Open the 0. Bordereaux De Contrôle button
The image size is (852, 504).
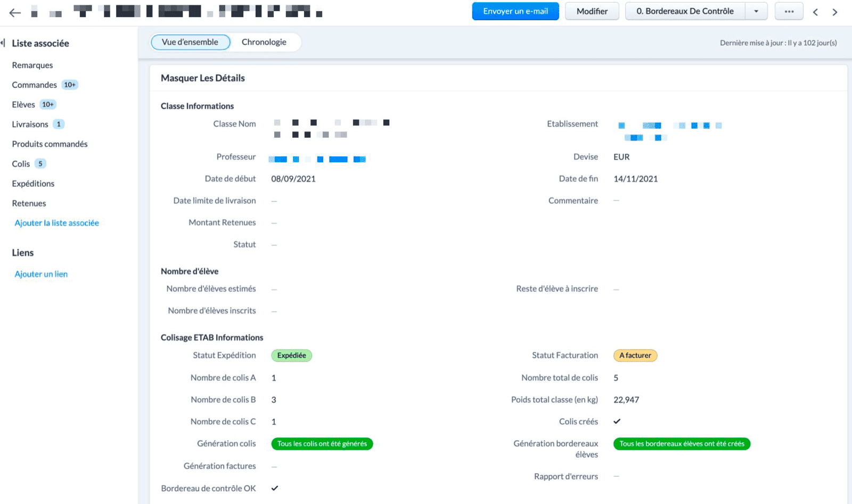(685, 11)
